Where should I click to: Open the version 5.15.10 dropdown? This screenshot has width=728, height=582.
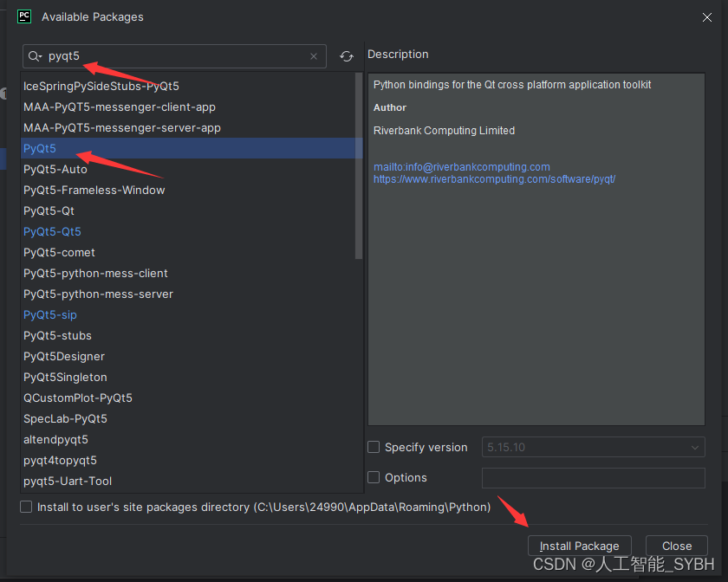pyautogui.click(x=594, y=447)
